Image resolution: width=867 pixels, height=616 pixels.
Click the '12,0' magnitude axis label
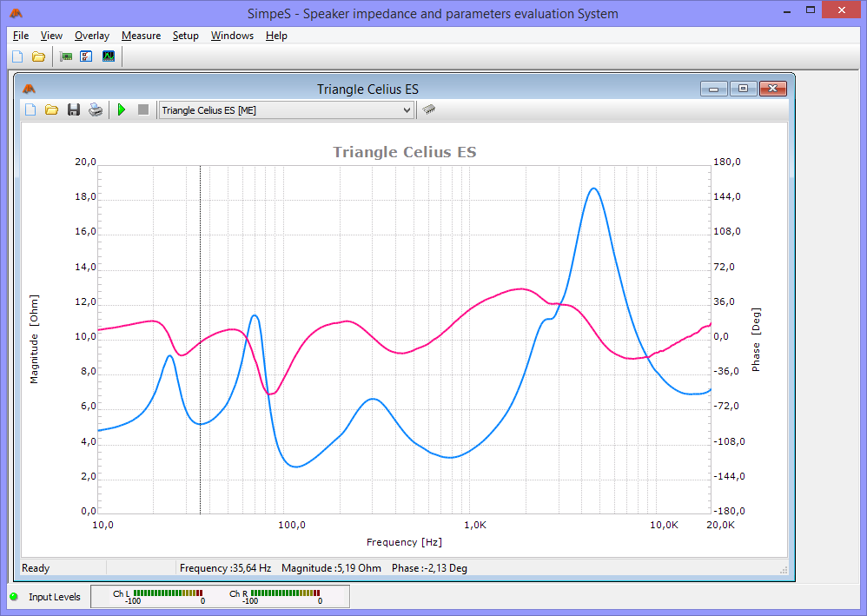click(x=86, y=301)
